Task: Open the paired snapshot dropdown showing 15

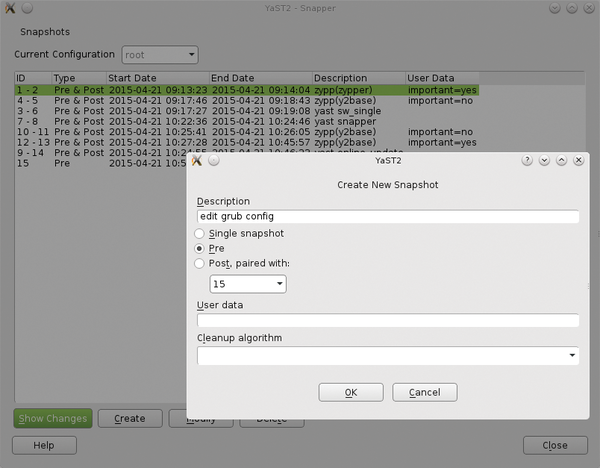Action: [248, 284]
